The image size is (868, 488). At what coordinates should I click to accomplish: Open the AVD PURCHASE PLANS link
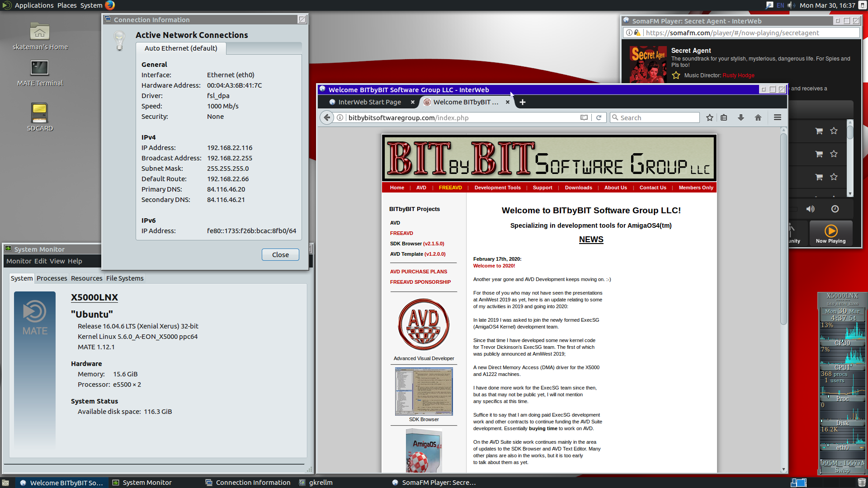pos(419,272)
